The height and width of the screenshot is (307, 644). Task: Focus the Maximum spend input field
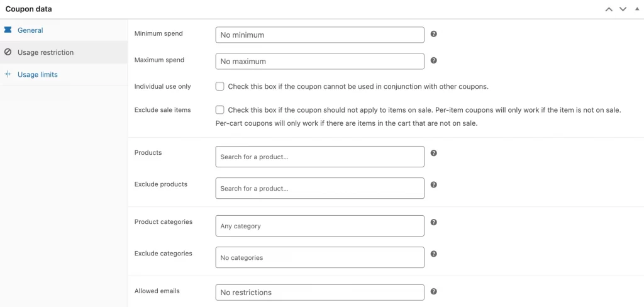pos(320,61)
